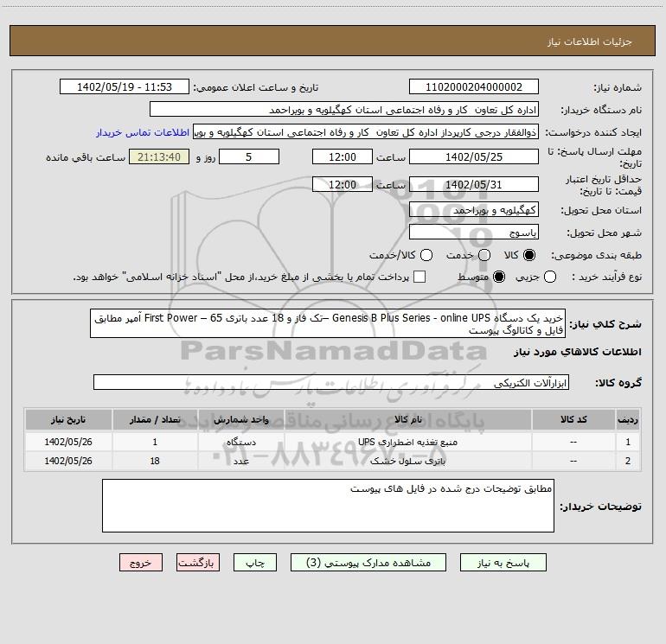Click the خروج exit button
The image size is (666, 644).
(141, 563)
